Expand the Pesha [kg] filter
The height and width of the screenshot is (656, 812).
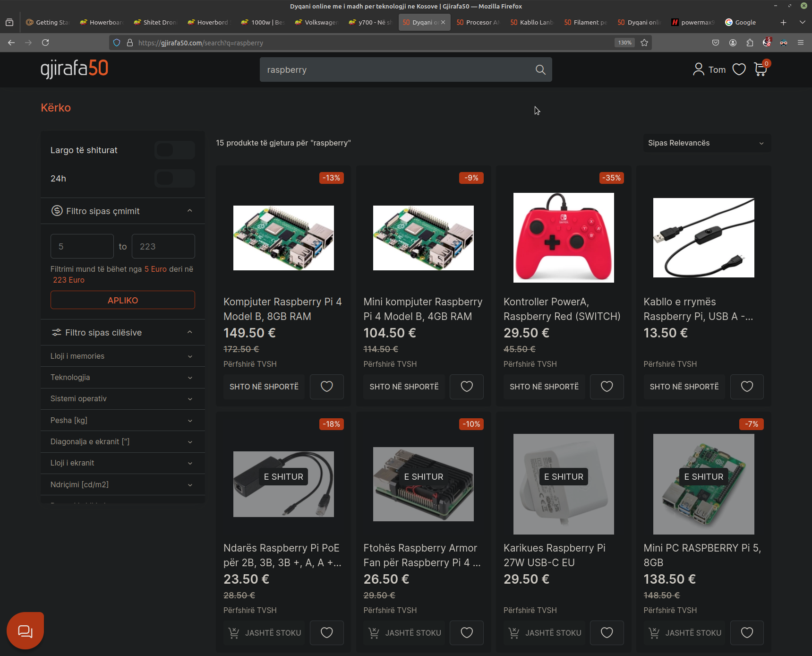click(x=123, y=420)
